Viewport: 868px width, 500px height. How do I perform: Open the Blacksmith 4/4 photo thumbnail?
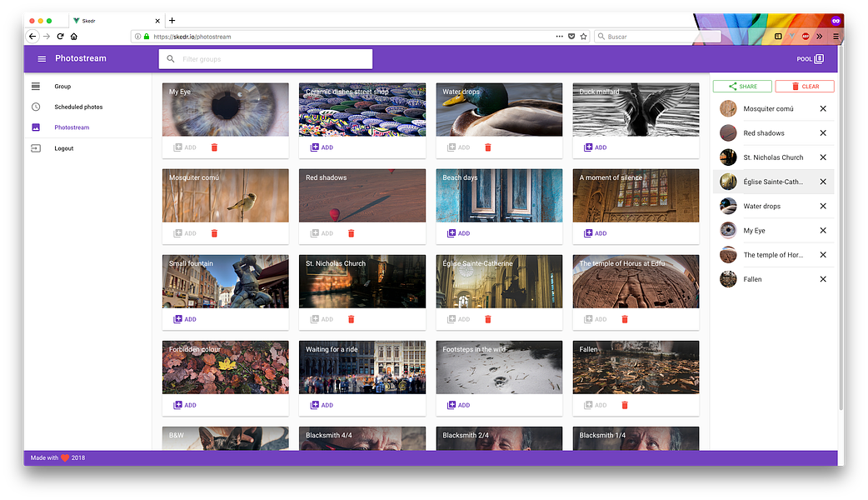pos(362,438)
